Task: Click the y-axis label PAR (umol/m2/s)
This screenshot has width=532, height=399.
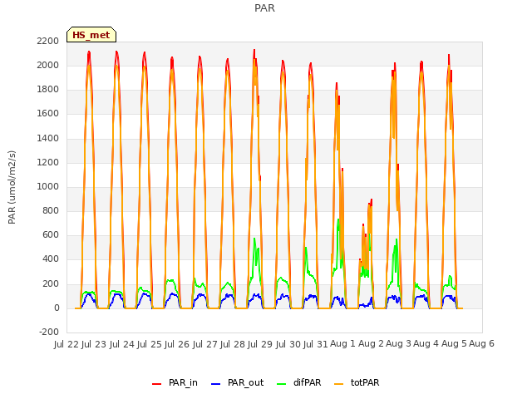Action: point(12,187)
